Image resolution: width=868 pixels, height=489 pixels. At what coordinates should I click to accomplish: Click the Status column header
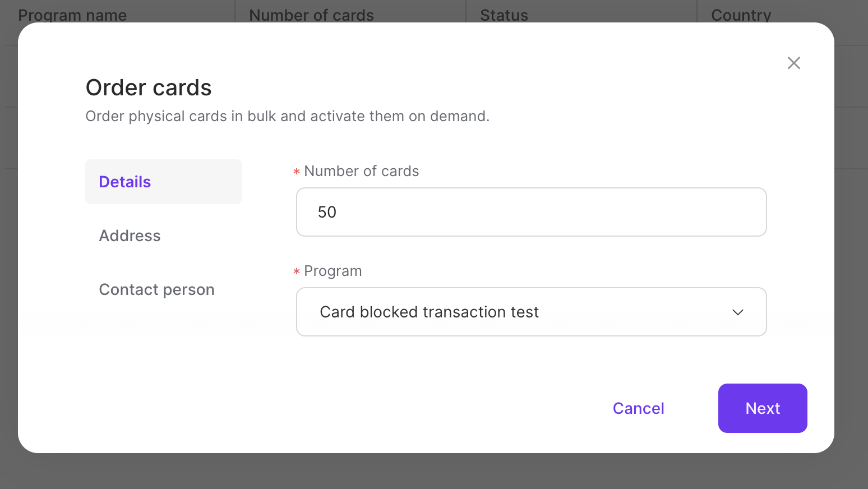coord(504,15)
